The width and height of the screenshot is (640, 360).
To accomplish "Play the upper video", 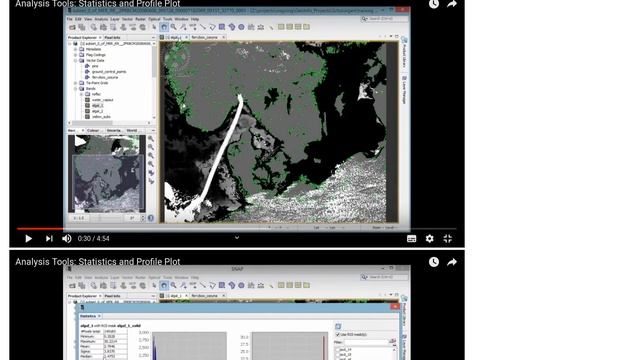I will (x=28, y=239).
